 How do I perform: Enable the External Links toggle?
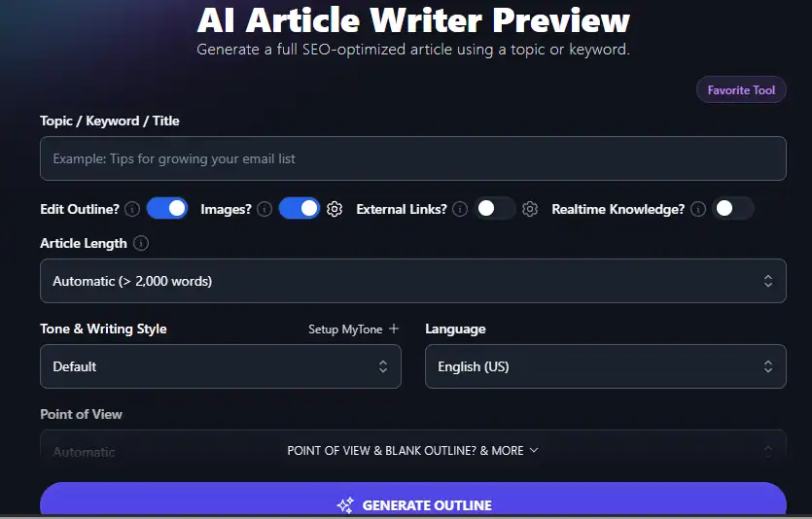(495, 209)
